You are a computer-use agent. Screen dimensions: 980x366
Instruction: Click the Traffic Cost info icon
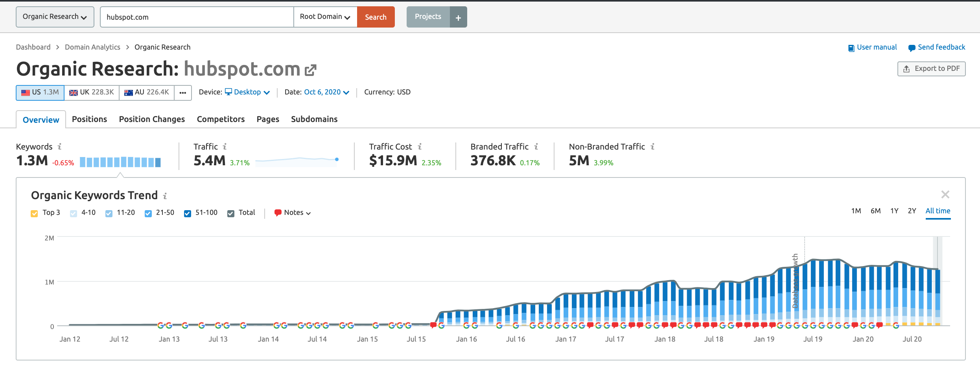420,146
